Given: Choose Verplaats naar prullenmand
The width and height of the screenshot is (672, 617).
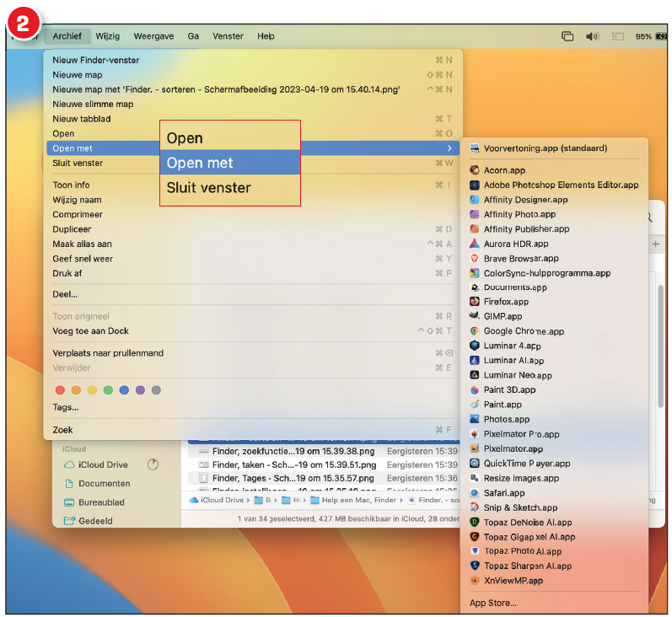Looking at the screenshot, I should coord(253,353).
